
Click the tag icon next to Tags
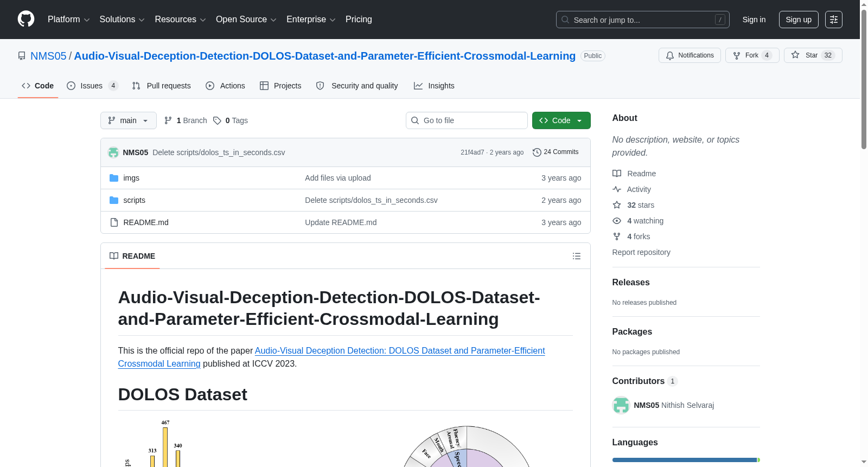point(217,120)
